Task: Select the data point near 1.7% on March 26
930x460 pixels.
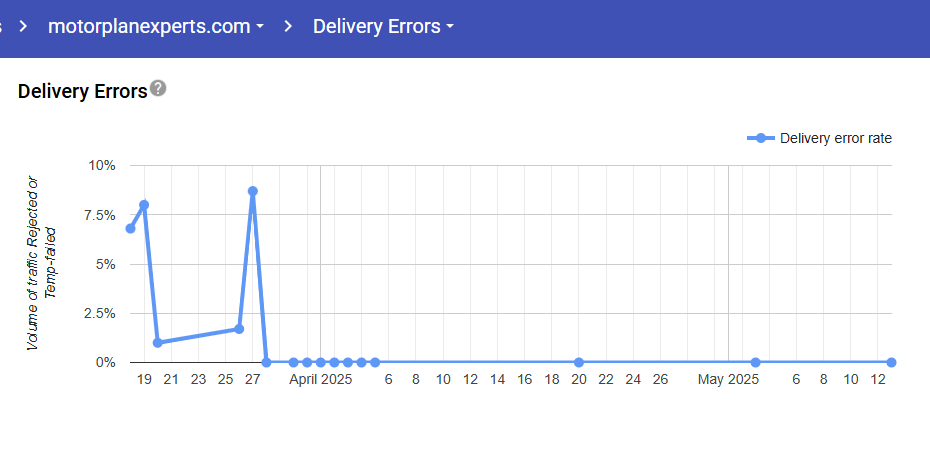Action: pyautogui.click(x=239, y=329)
